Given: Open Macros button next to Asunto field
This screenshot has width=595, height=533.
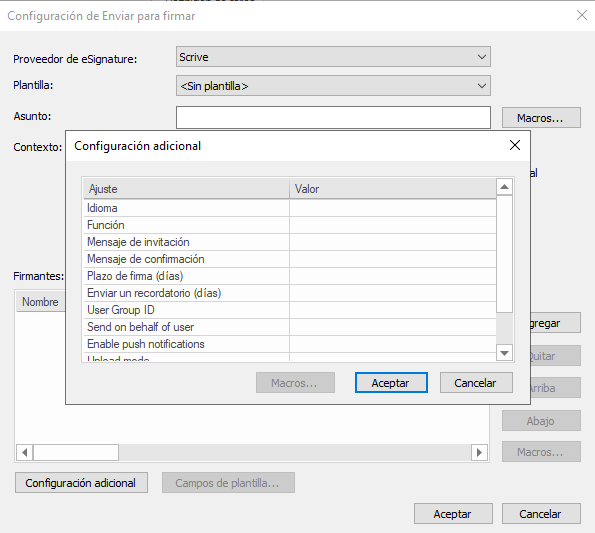Looking at the screenshot, I should click(x=541, y=118).
